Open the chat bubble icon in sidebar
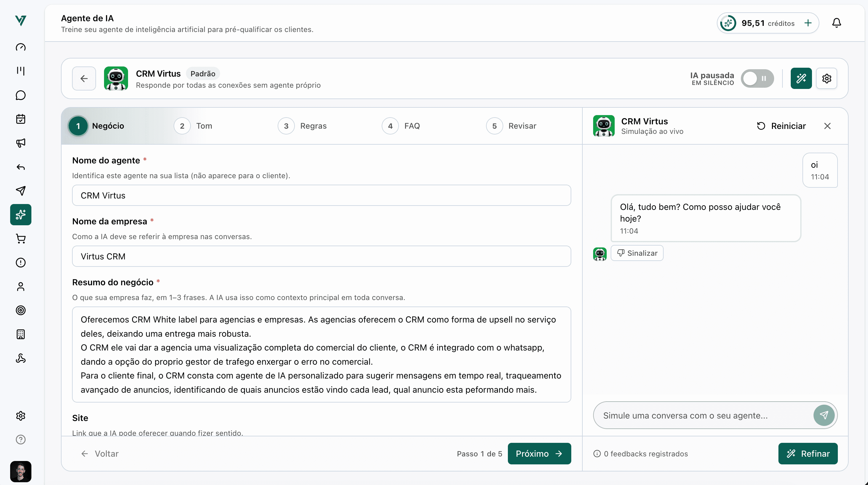The height and width of the screenshot is (485, 868). [x=21, y=95]
